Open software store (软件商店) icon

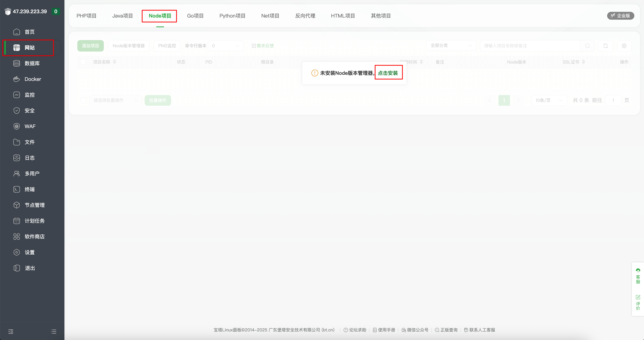tap(16, 237)
